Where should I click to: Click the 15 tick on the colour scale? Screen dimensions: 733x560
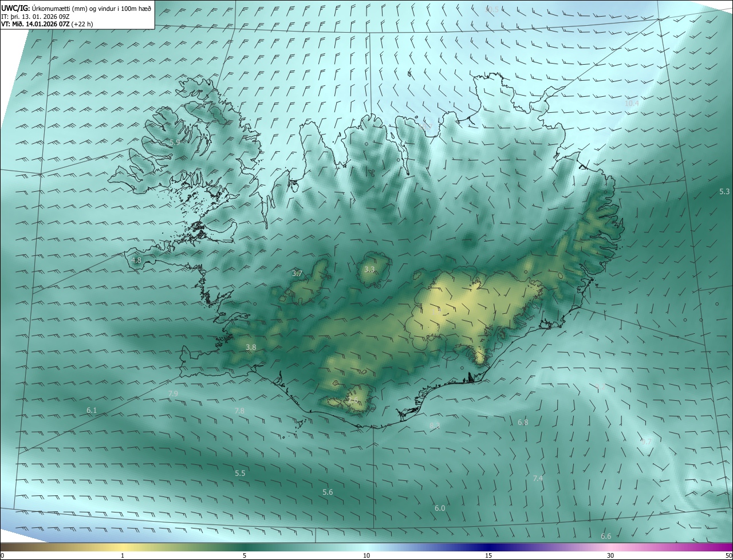[x=488, y=555]
